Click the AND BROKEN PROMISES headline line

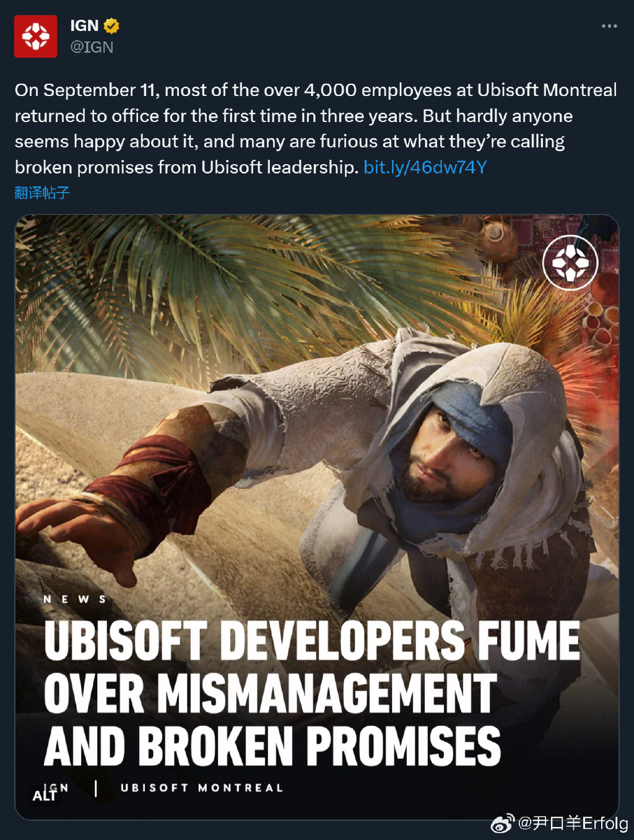(x=272, y=746)
